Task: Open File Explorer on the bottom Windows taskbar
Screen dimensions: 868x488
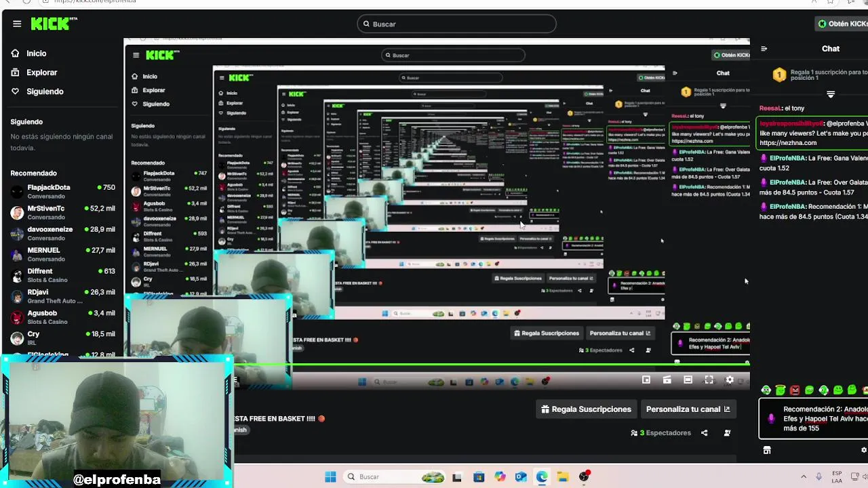Action: 563,477
